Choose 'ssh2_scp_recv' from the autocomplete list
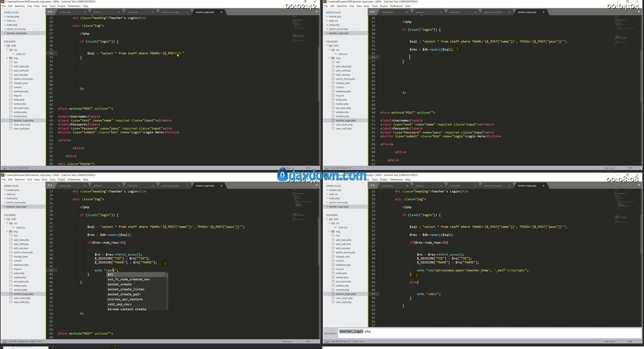Image resolution: width=644 pixels, height=349 pixels. (x=136, y=304)
